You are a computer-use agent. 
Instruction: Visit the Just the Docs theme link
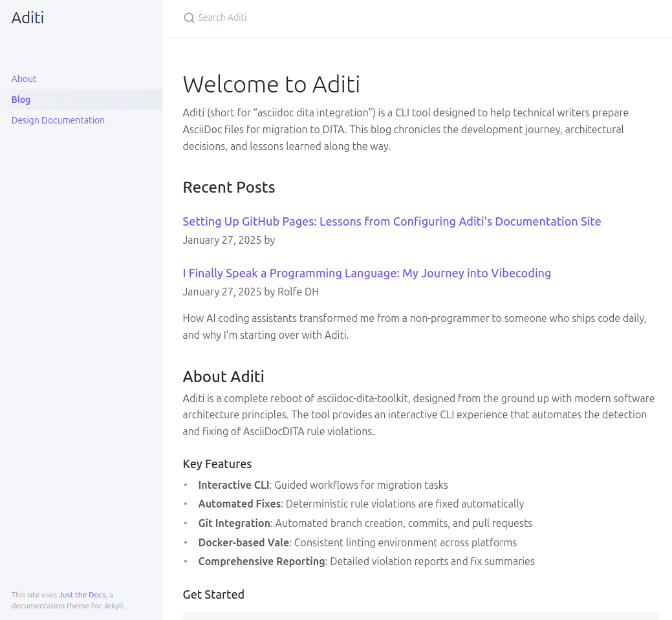point(82,595)
